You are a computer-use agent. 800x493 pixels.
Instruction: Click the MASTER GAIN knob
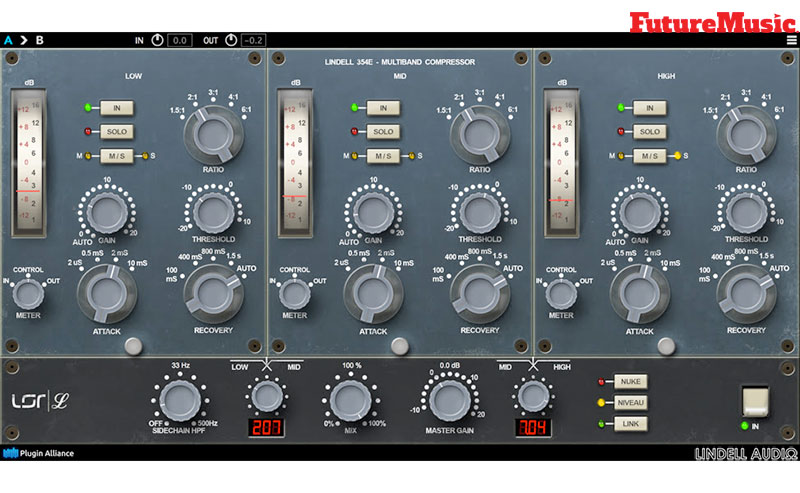(x=449, y=401)
